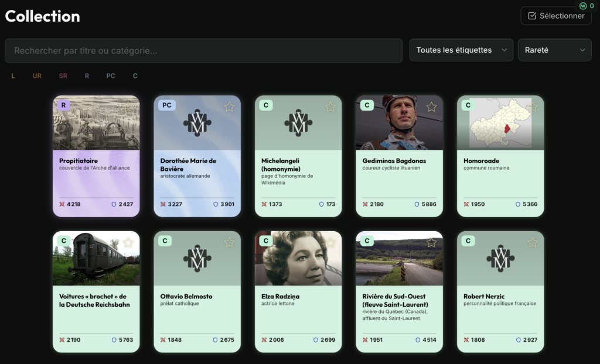Image resolution: width=600 pixels, height=364 pixels.
Task: Click the Elza Radziņa title text
Action: pyautogui.click(x=281, y=296)
